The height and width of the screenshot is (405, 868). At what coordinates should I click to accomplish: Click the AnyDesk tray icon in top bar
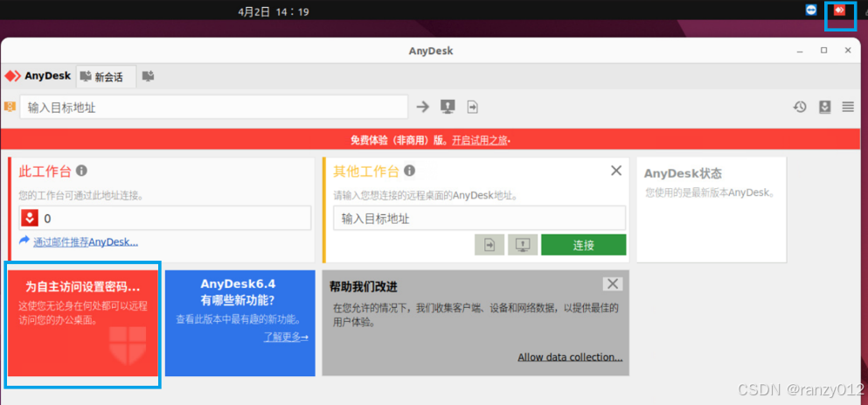point(840,10)
